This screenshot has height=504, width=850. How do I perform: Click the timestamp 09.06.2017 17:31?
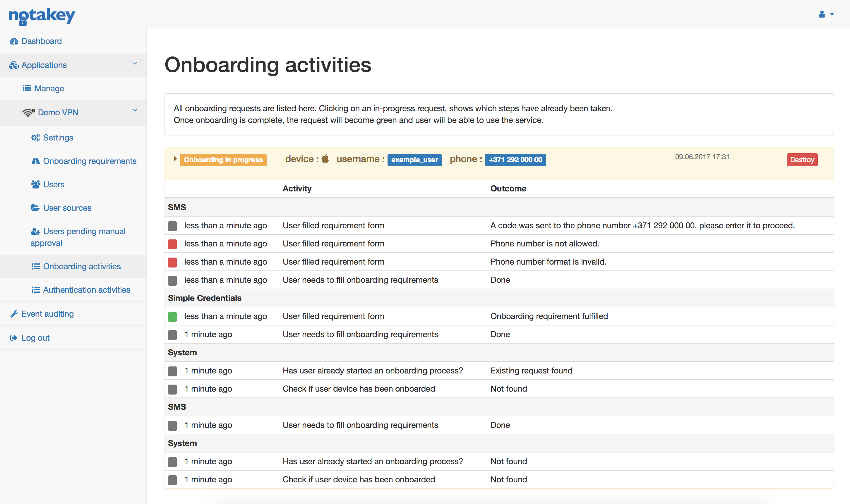pyautogui.click(x=702, y=157)
